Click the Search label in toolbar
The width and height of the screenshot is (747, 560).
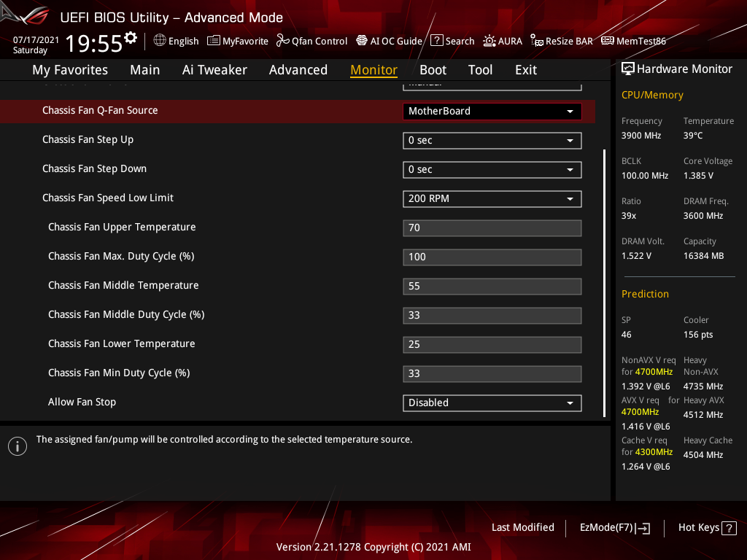click(x=460, y=42)
